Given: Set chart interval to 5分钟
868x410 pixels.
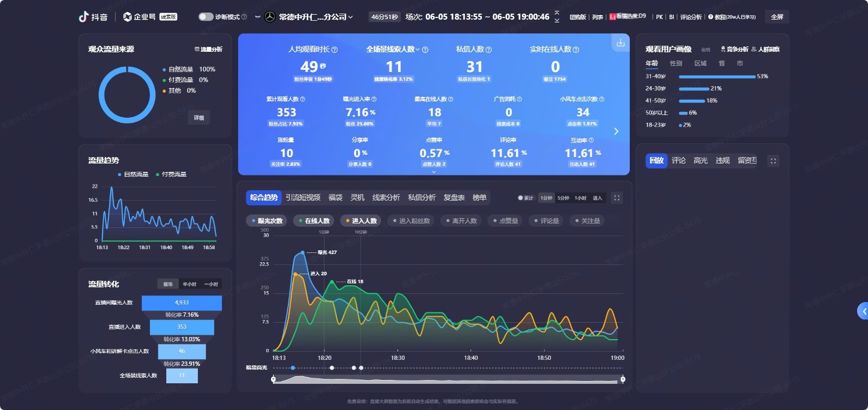Looking at the screenshot, I should pos(563,198).
